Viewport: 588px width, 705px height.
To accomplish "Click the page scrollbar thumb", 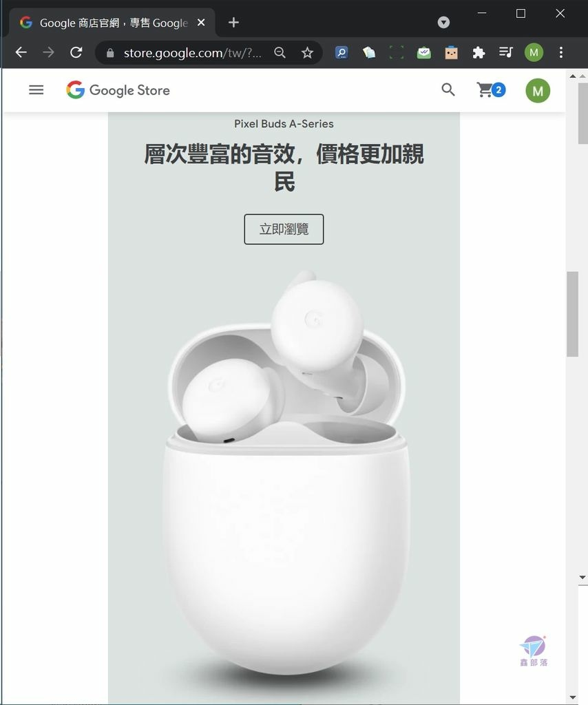I will click(x=572, y=314).
